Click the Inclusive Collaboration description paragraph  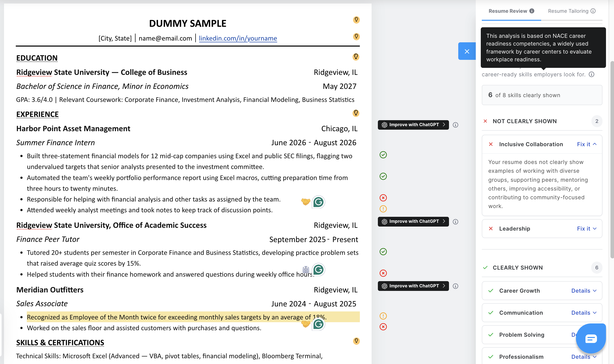pyautogui.click(x=538, y=184)
